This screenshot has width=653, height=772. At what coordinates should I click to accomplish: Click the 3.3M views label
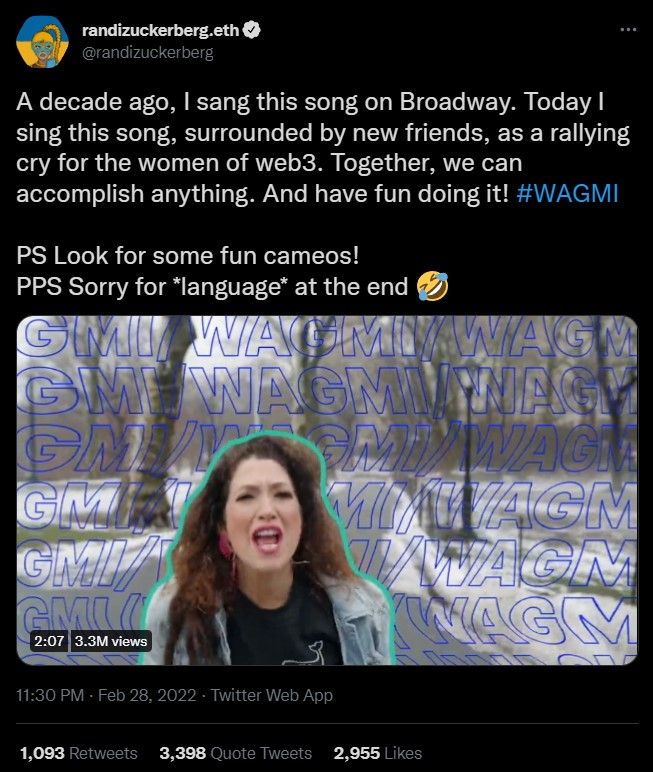click(111, 641)
